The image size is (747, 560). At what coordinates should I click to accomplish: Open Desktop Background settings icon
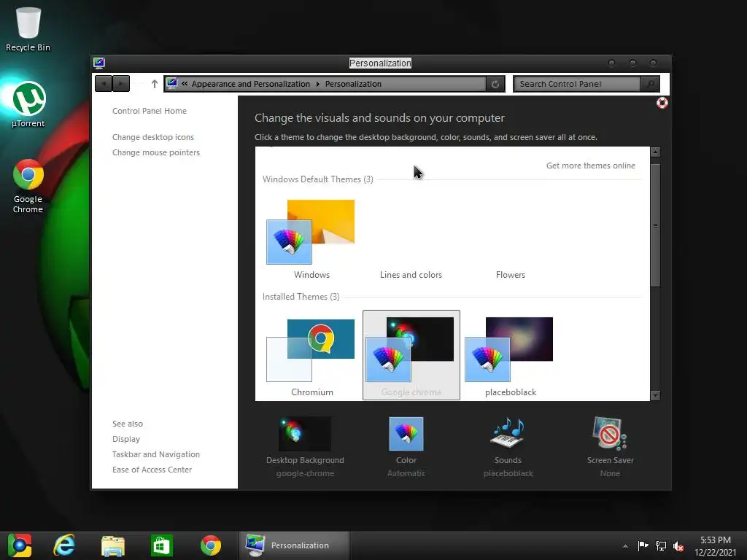point(305,434)
